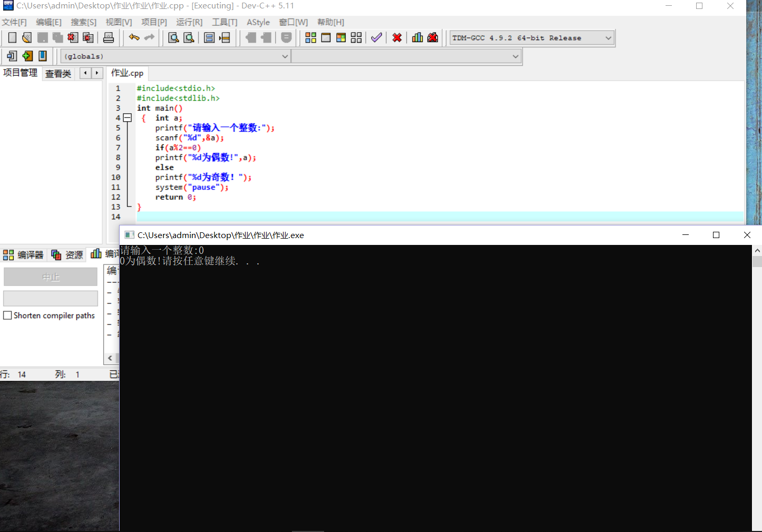Click the system("pause"); code line
The image size is (762, 532).
[192, 187]
